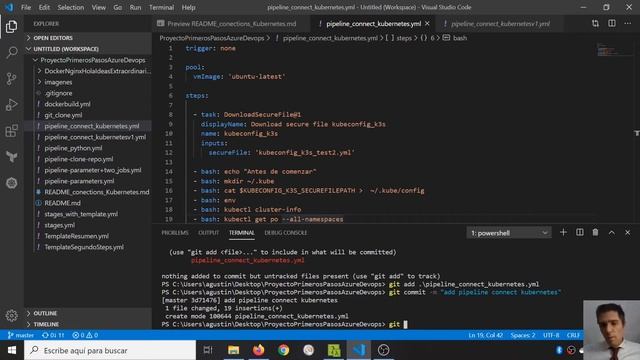Open the Help menu

[188, 7]
